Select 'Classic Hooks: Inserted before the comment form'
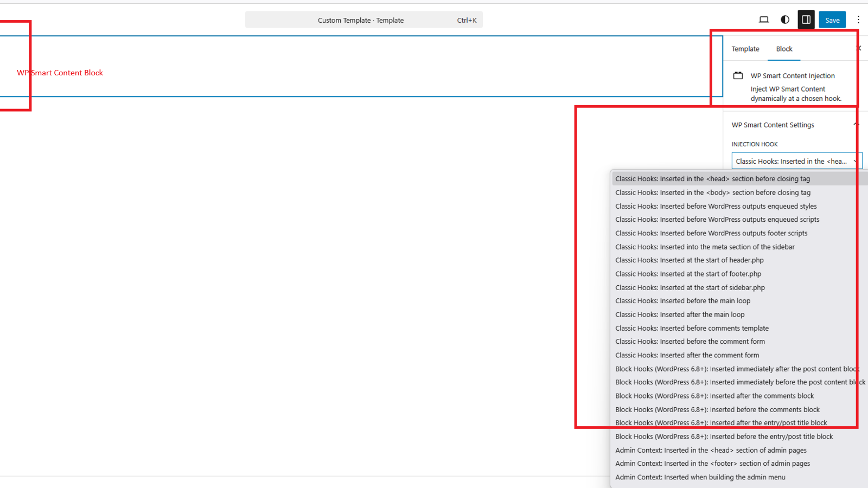 [690, 341]
